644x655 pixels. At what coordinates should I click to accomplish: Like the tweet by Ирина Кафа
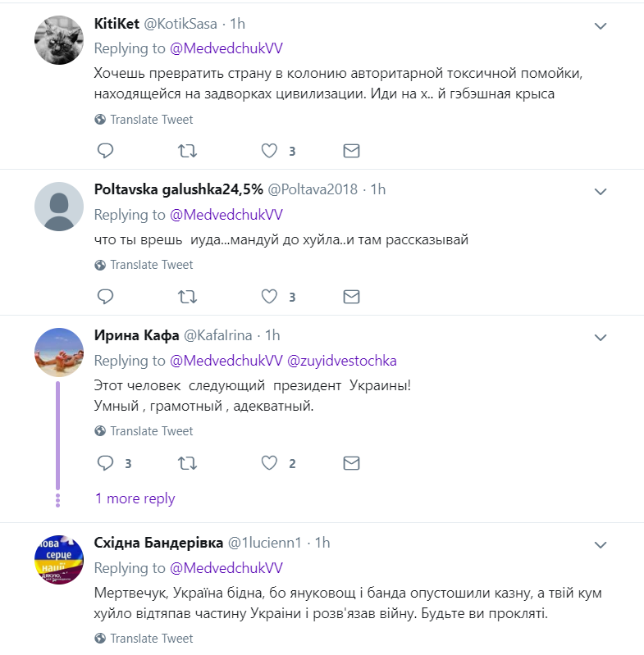(x=269, y=463)
